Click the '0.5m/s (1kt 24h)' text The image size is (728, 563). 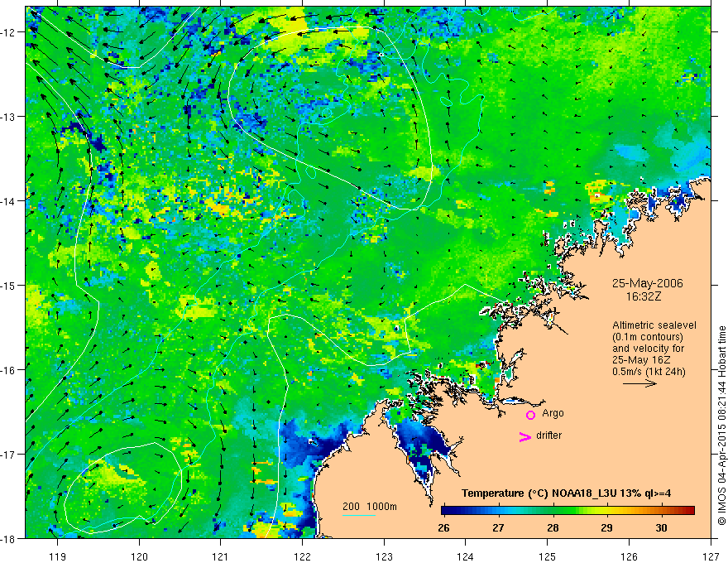click(x=649, y=372)
